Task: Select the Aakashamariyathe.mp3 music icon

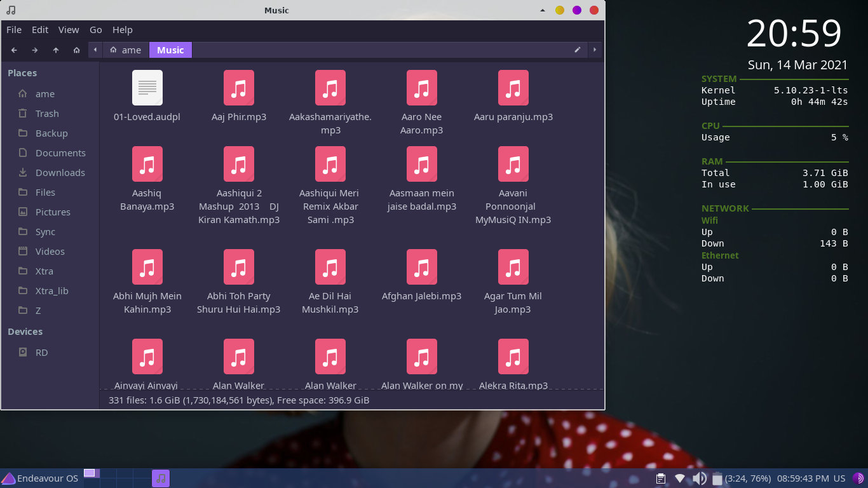Action: [330, 88]
